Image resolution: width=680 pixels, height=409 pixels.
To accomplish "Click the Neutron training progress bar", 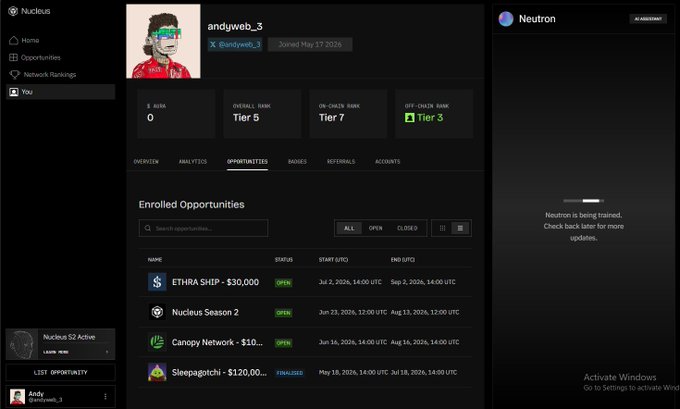I will point(583,201).
